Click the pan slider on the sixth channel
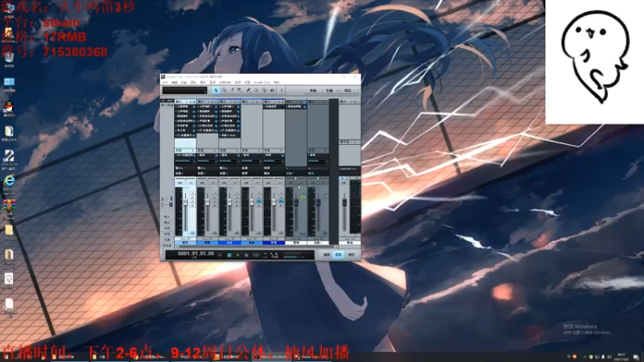 pyautogui.click(x=295, y=179)
